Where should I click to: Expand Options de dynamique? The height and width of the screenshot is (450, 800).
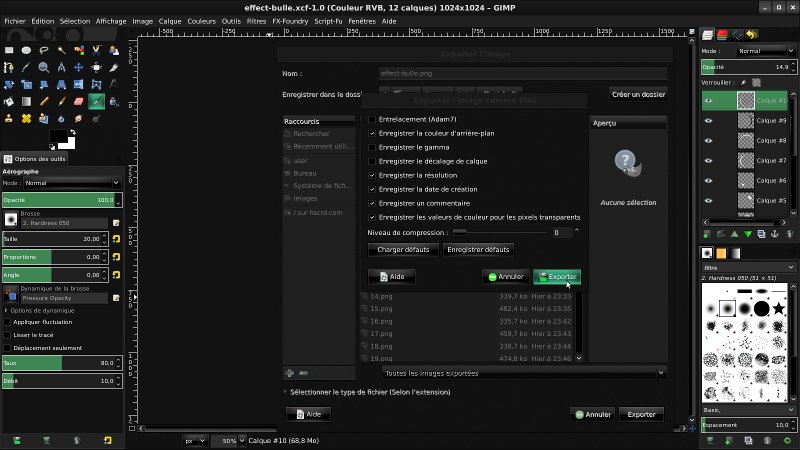(6, 310)
